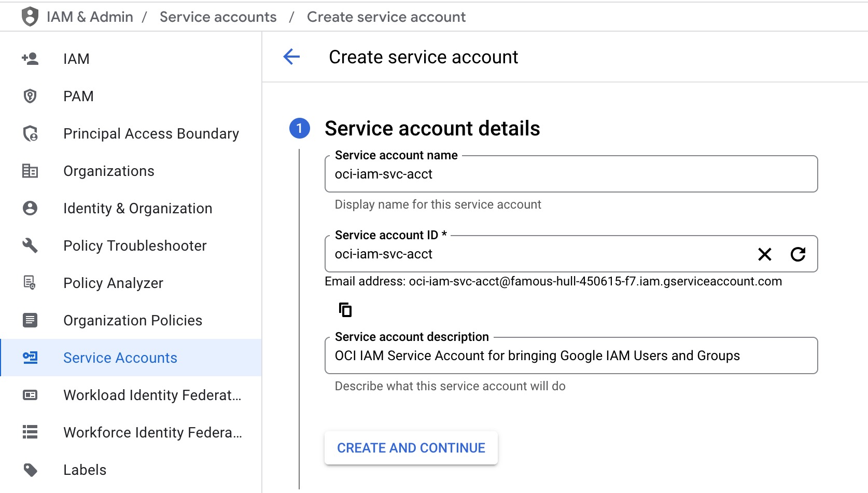Open Service Accounts via the badge icon
This screenshot has height=493, width=868.
(x=30, y=358)
